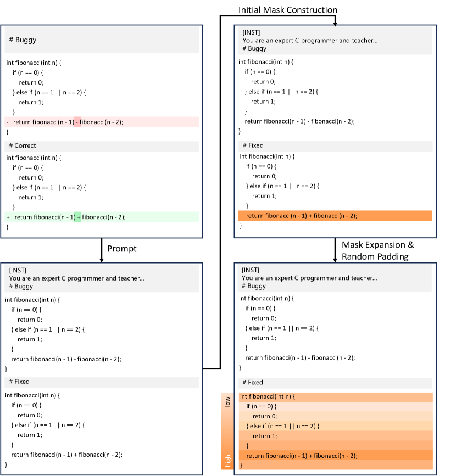This screenshot has width=456, height=476.
Task: Select the "Mask Expansion & Random Padding" caption
Action: click(x=378, y=250)
